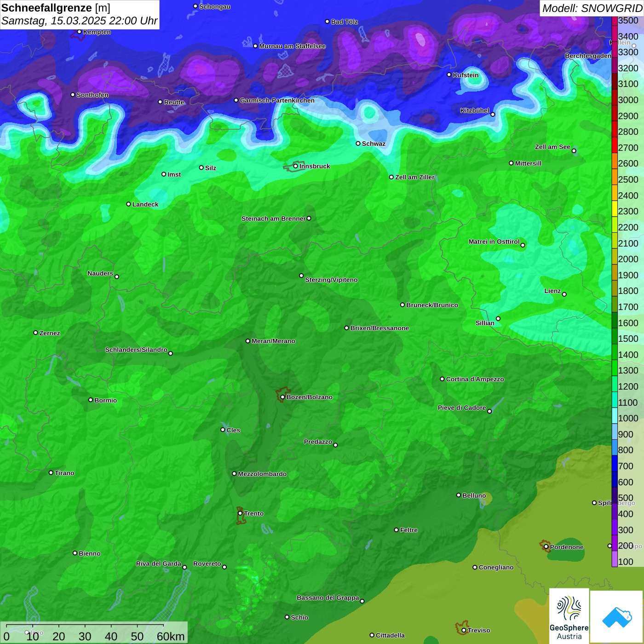644x644 pixels.
Task: Click the Lienz location marker
Action: tap(564, 294)
